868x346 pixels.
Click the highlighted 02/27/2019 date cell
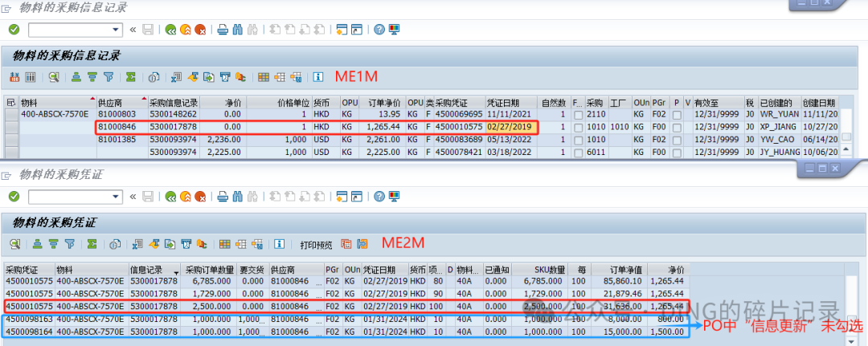pos(511,127)
